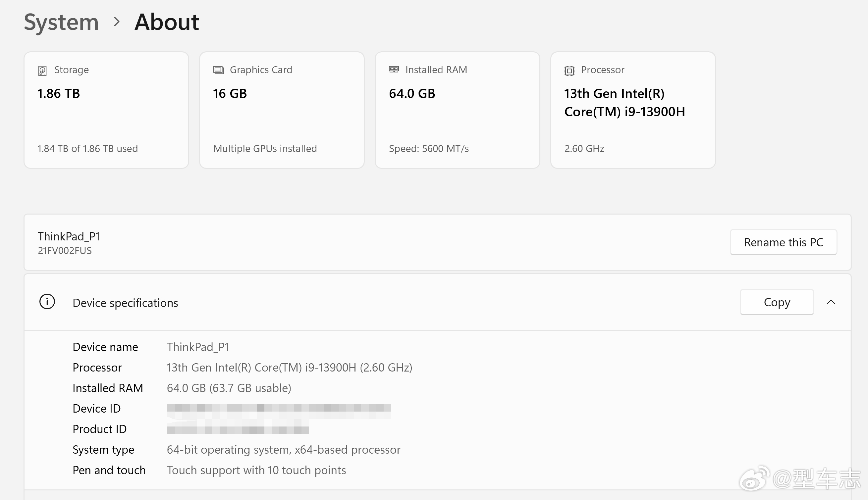Click the Storage drive icon
Image resolution: width=868 pixels, height=500 pixels.
click(42, 71)
